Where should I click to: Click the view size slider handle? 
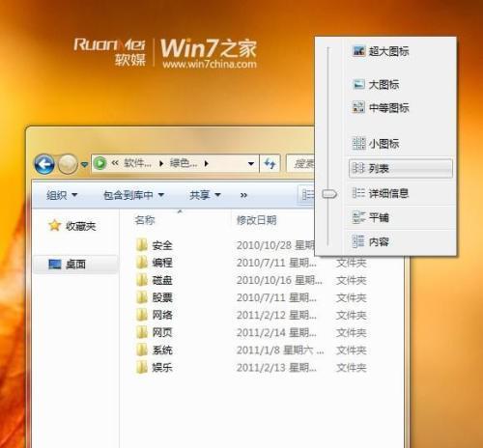point(329,194)
